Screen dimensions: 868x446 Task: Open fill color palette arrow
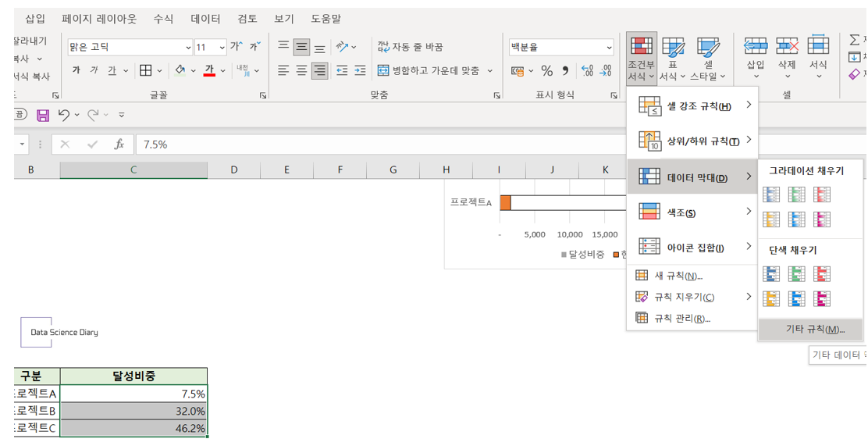[x=194, y=71]
